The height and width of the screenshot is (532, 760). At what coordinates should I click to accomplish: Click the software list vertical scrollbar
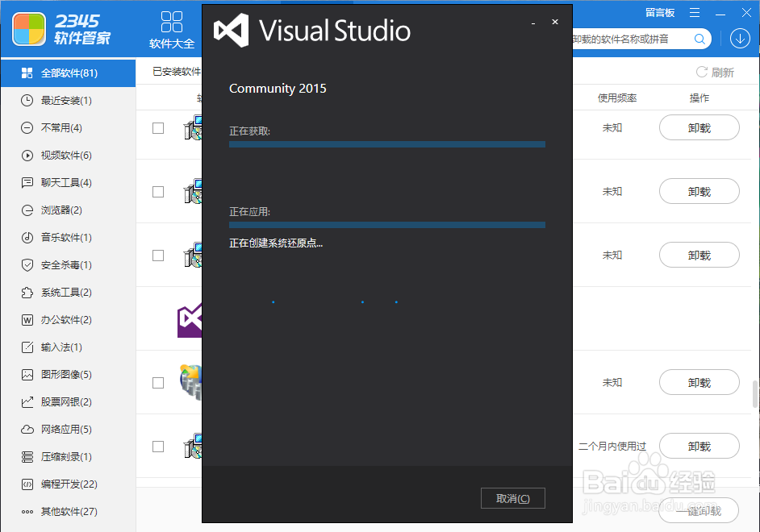click(x=754, y=394)
